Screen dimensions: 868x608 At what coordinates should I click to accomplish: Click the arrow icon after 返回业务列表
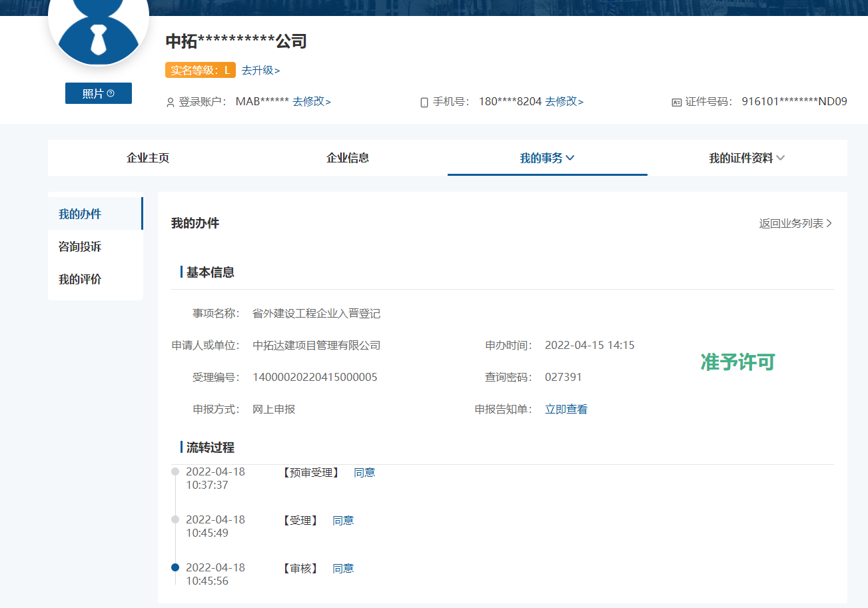tap(829, 224)
